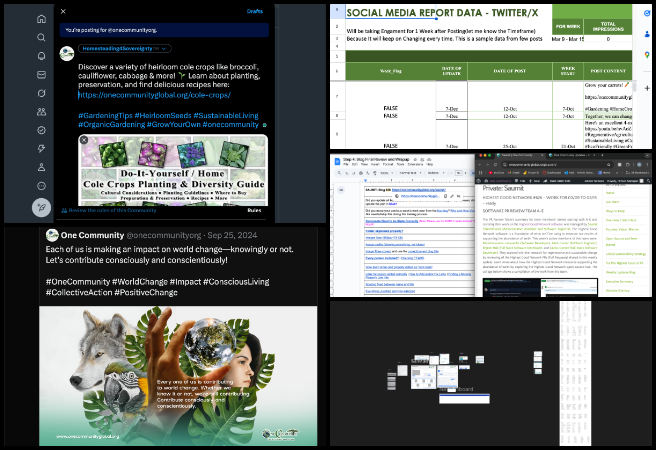Switch to the second browser tab
This screenshot has height=450, width=656.
point(571,155)
